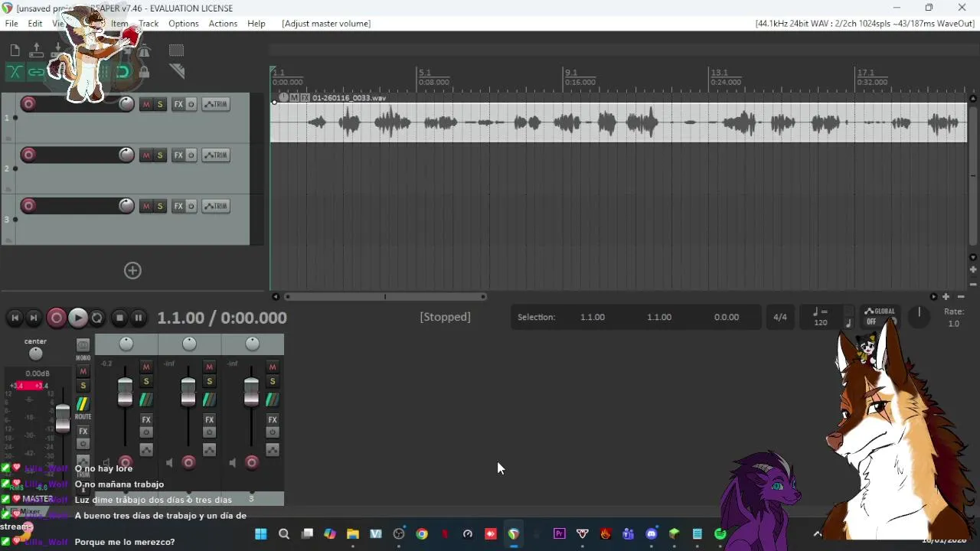The image size is (980, 551).
Task: Click the transport Stop button
Action: coord(119,318)
